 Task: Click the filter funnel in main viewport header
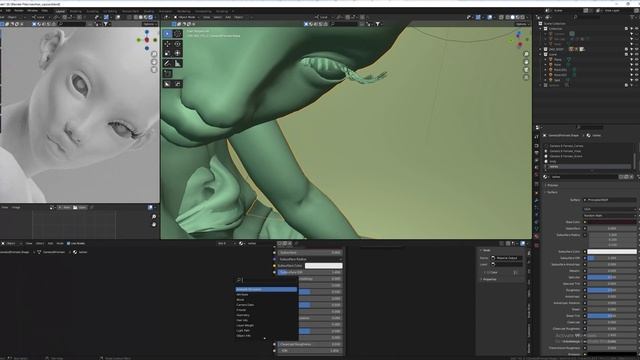point(378,24)
